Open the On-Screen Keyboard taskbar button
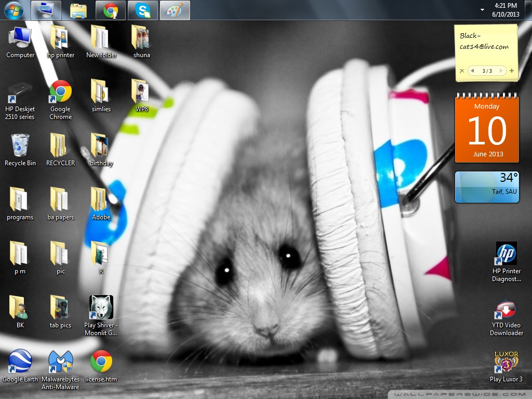This screenshot has height=399, width=532. click(x=46, y=10)
